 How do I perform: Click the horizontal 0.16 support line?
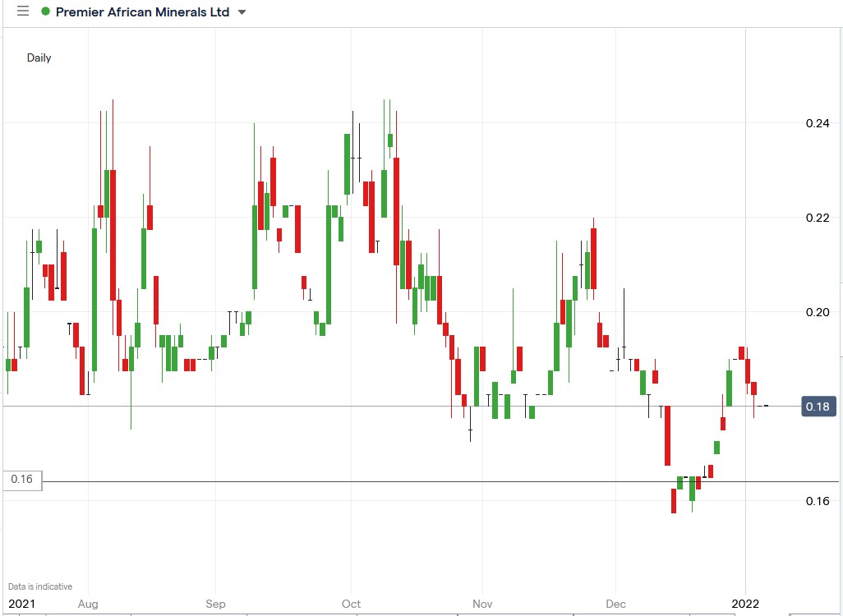tap(411, 480)
